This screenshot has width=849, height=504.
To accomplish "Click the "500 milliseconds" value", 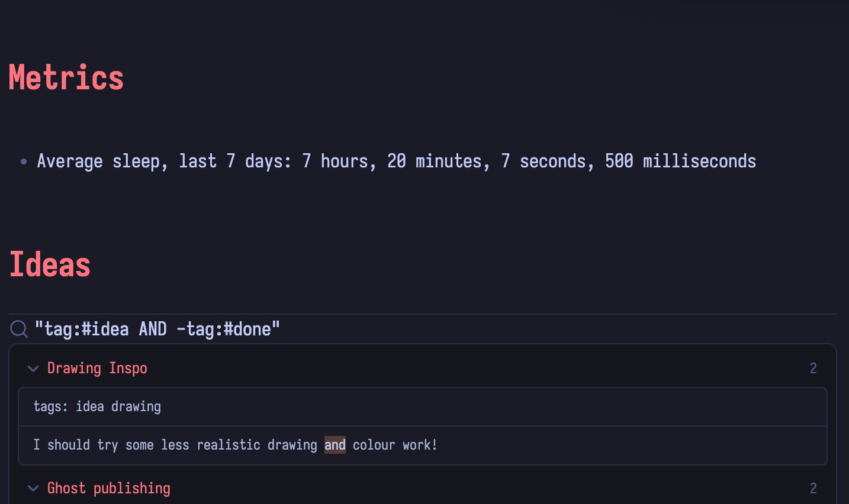I will 680,161.
